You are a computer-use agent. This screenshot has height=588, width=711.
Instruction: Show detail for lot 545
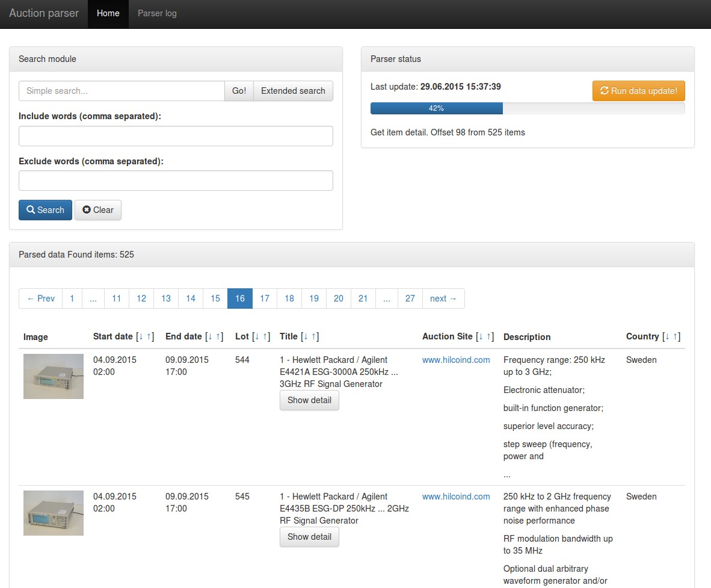(x=309, y=537)
